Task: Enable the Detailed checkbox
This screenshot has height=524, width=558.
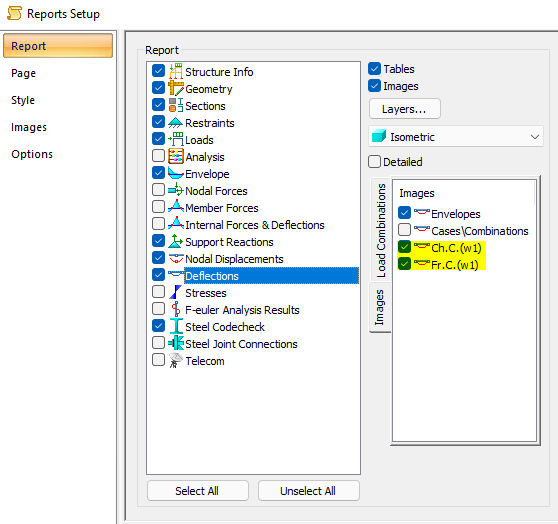Action: click(374, 162)
